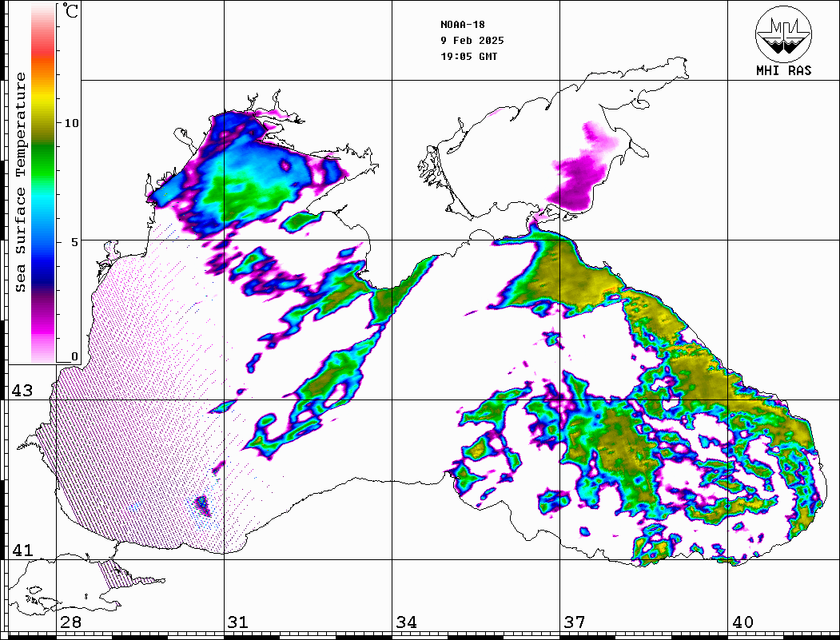
Task: Click the 'MHI RAS' label text
Action: pos(784,70)
